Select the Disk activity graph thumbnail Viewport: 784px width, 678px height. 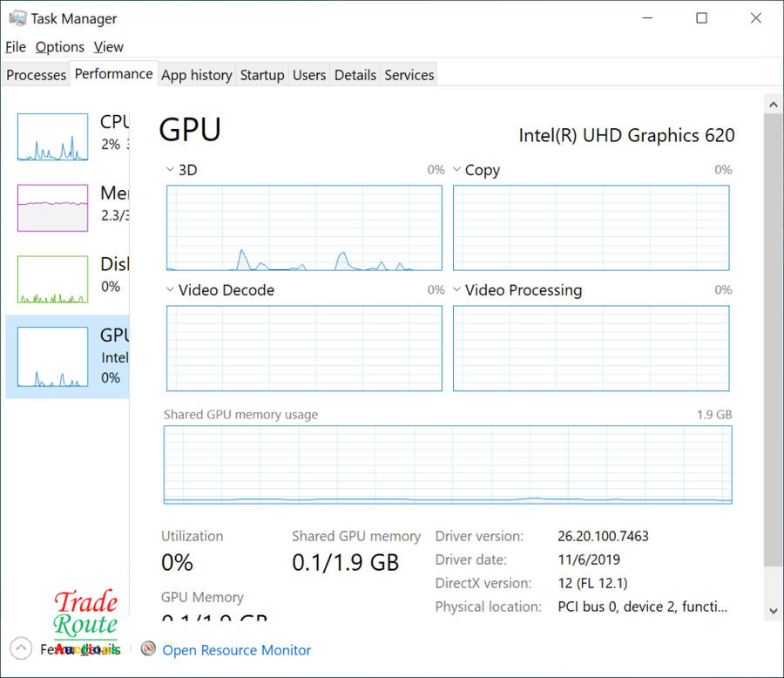click(52, 279)
